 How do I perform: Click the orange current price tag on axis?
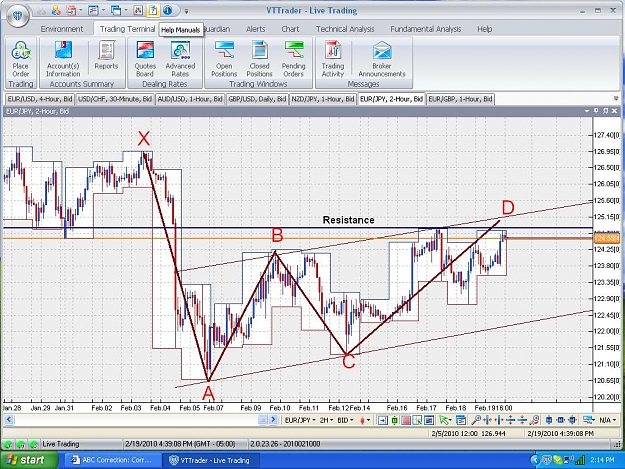coord(607,238)
